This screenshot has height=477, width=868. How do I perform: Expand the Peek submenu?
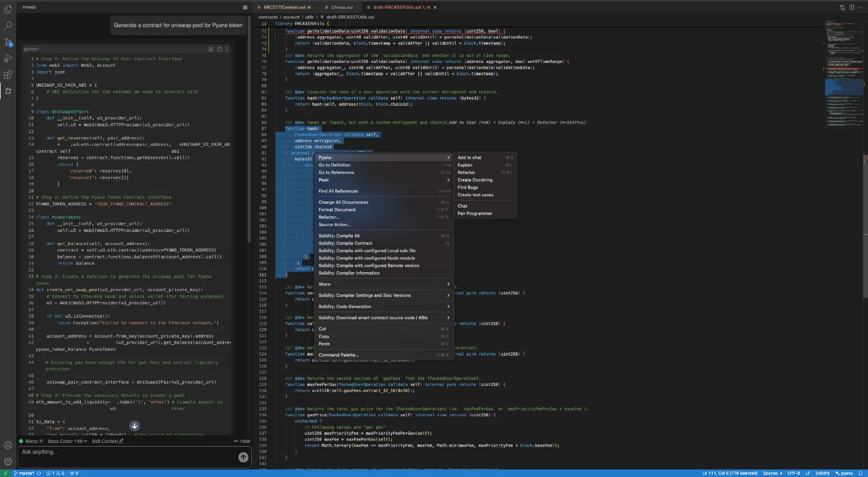tap(384, 180)
